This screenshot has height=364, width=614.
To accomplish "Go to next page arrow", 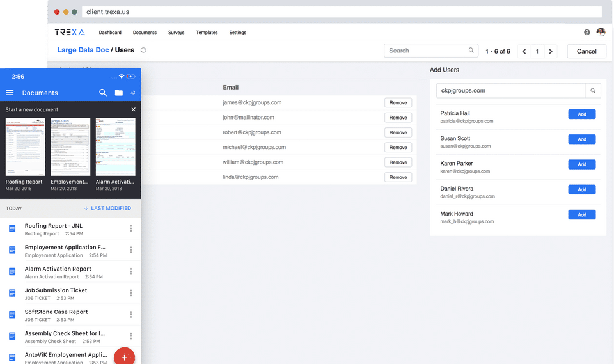I will [x=551, y=51].
